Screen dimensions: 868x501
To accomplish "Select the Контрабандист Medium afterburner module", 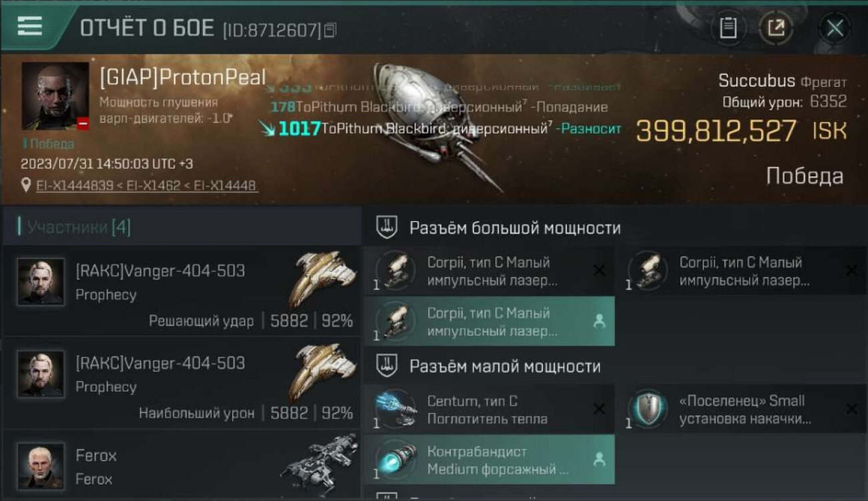I will tap(489, 460).
